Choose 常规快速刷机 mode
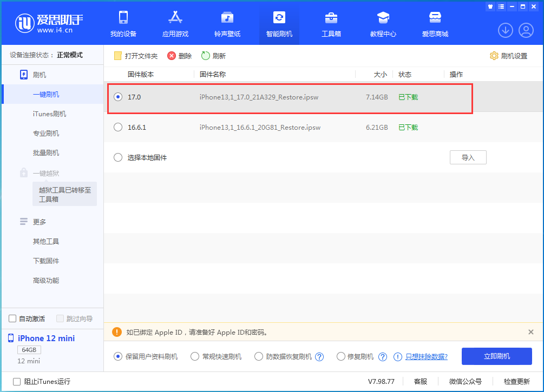Screen dimensions: 544x392 [x=195, y=356]
